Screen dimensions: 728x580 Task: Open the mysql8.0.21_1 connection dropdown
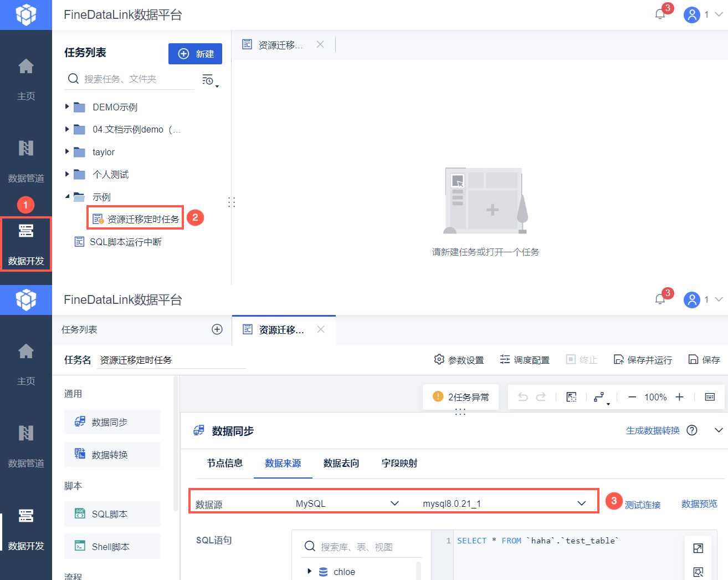504,503
